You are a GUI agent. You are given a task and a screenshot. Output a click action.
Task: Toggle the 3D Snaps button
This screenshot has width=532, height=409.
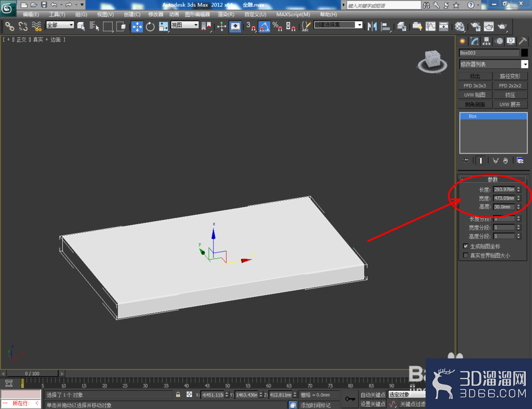[x=251, y=27]
